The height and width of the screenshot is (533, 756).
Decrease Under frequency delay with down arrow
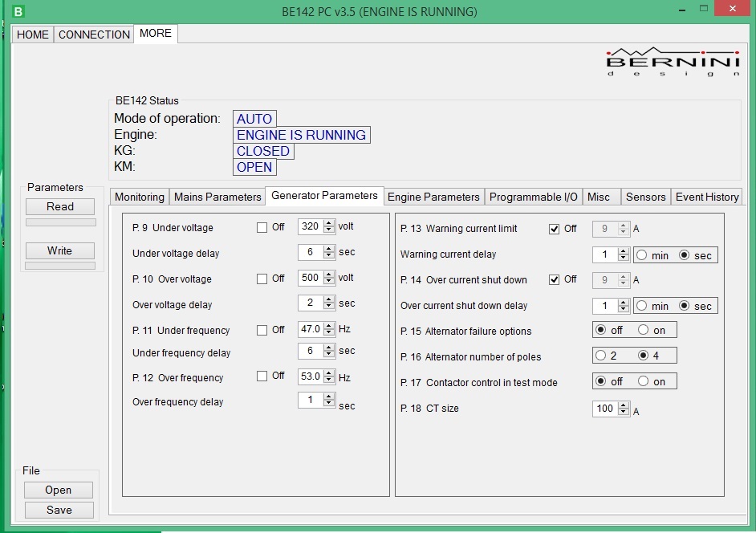click(x=329, y=354)
